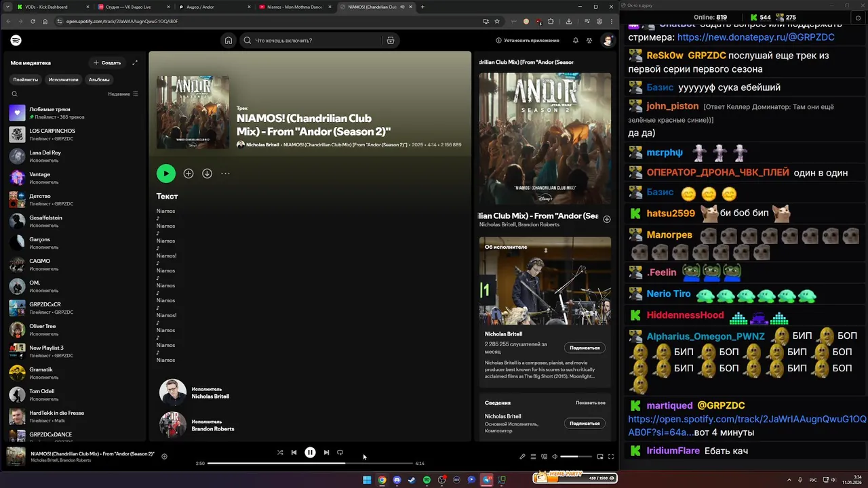Open the notifications bell in Spotify

tap(575, 41)
